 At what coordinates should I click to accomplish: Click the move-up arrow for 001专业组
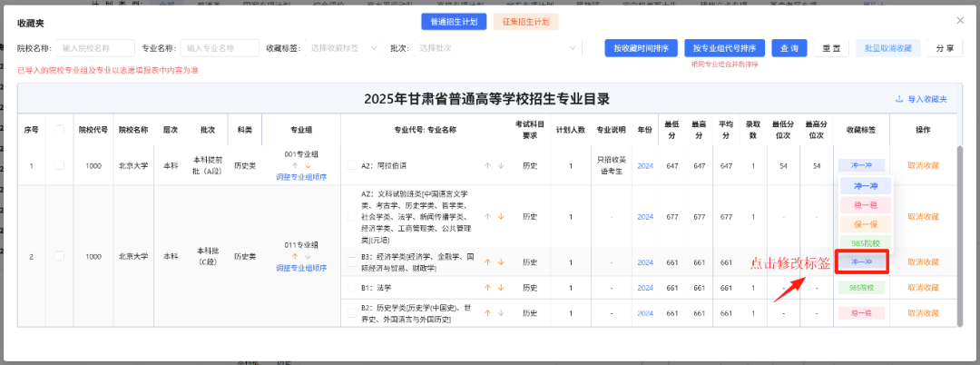tap(295, 166)
